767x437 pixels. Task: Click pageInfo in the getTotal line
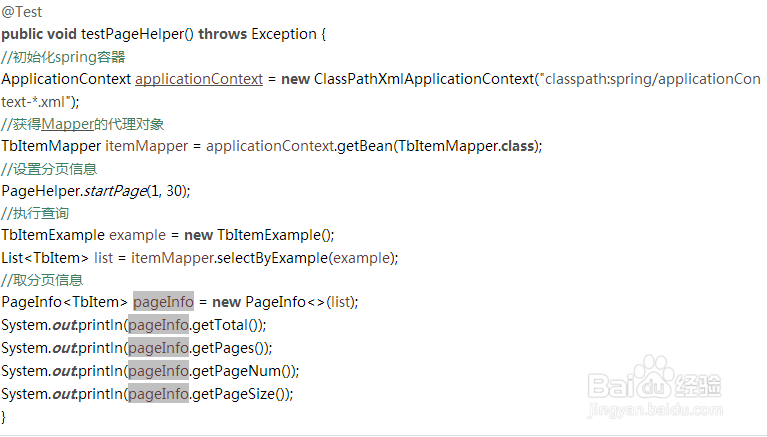(158, 325)
